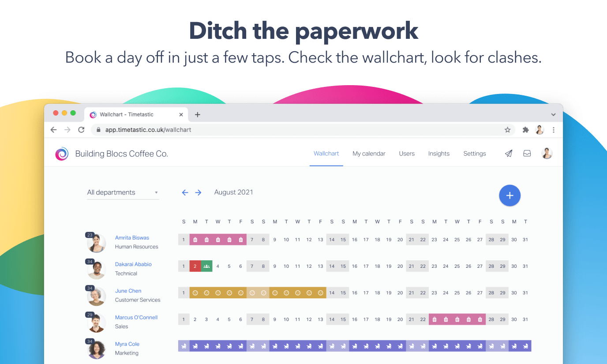The image size is (607, 364).
Task: Open the browser extensions puzzle icon
Action: (x=525, y=130)
